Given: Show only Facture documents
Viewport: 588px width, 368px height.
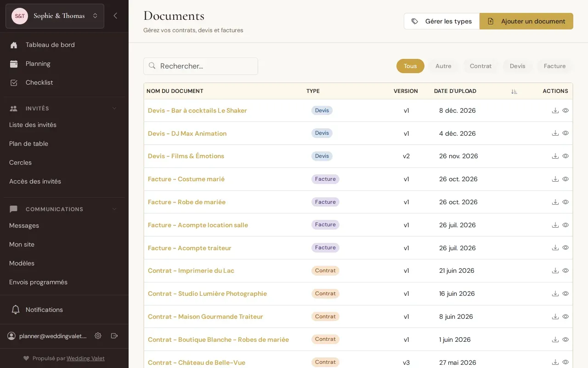Looking at the screenshot, I should (x=554, y=66).
